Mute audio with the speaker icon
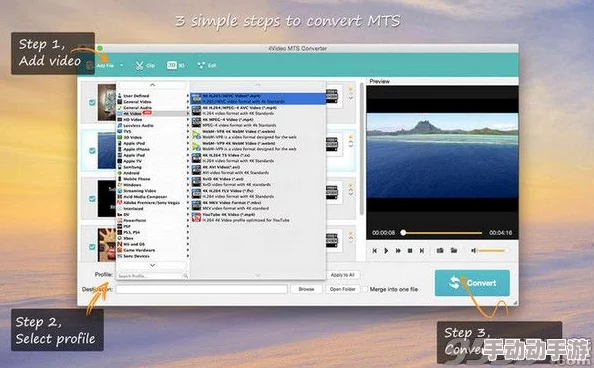594x368 pixels. point(474,251)
